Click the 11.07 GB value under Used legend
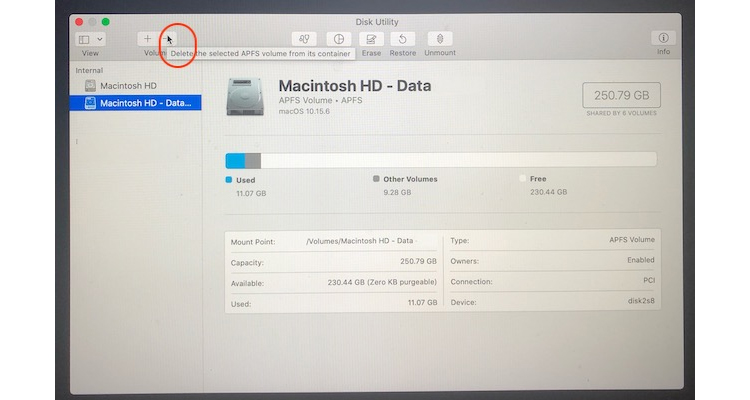The width and height of the screenshot is (750, 400). 251,193
